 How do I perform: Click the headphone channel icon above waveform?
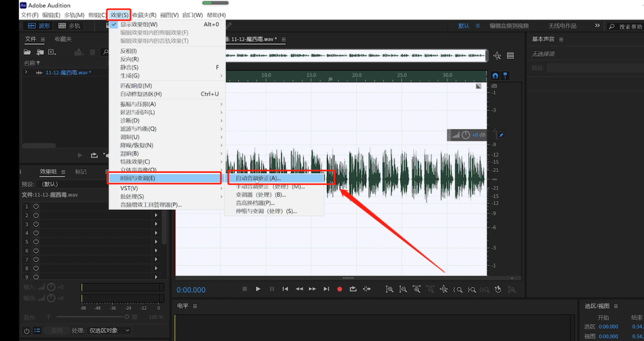point(495,76)
